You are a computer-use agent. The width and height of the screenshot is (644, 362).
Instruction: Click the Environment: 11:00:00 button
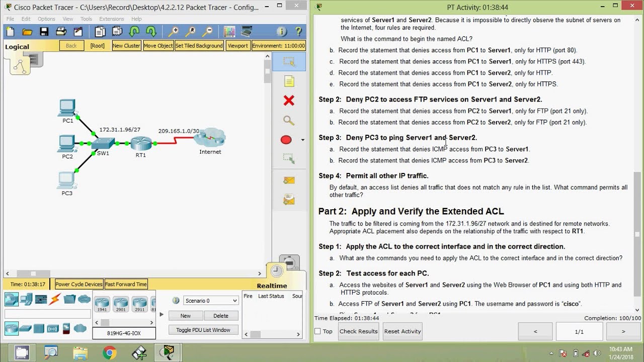click(x=279, y=45)
